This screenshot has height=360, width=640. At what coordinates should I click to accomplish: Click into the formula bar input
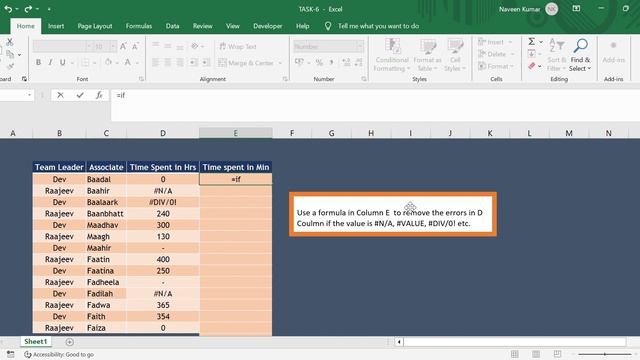point(376,104)
